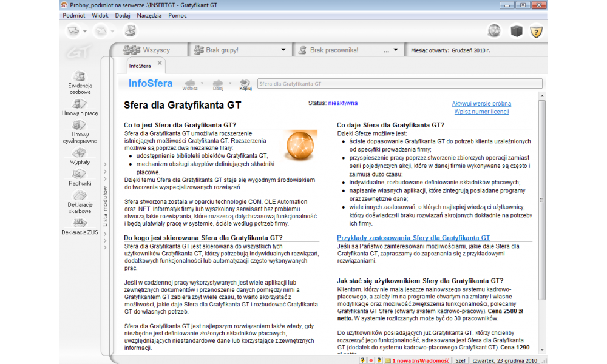Click the orange globe image in article
Image resolution: width=607 pixels, height=364 pixels.
pyautogui.click(x=300, y=145)
